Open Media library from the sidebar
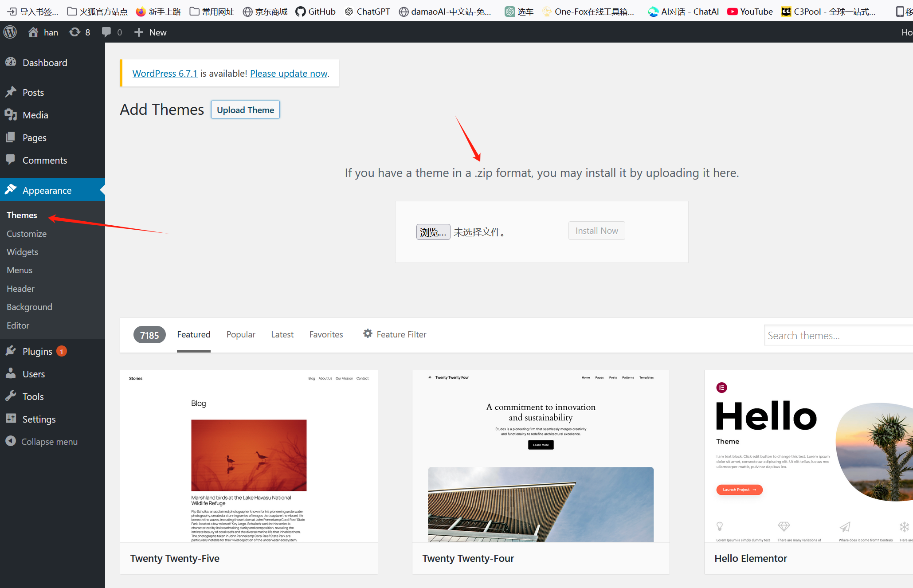Viewport: 913px width, 588px height. click(35, 115)
